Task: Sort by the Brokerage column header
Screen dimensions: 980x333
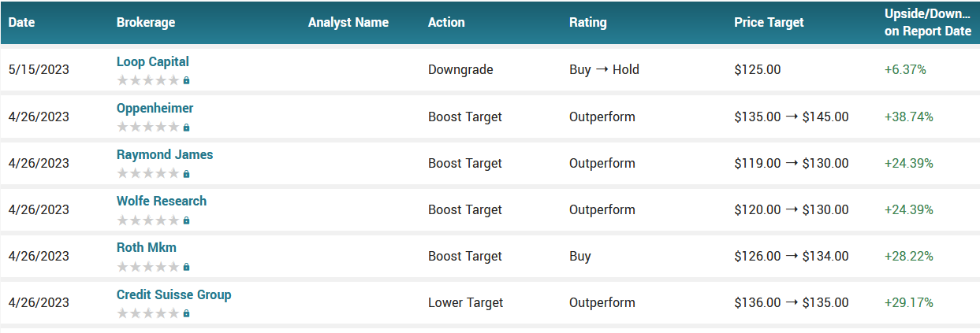Action: click(146, 22)
